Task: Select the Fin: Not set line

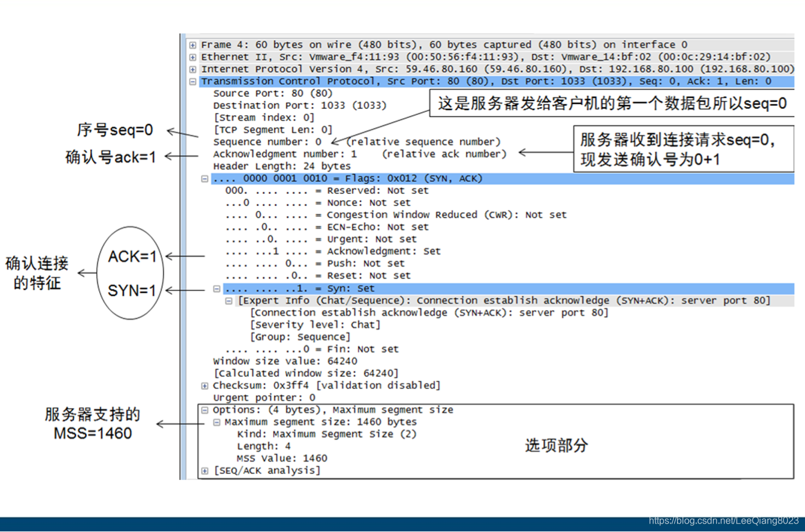Action: [312, 350]
